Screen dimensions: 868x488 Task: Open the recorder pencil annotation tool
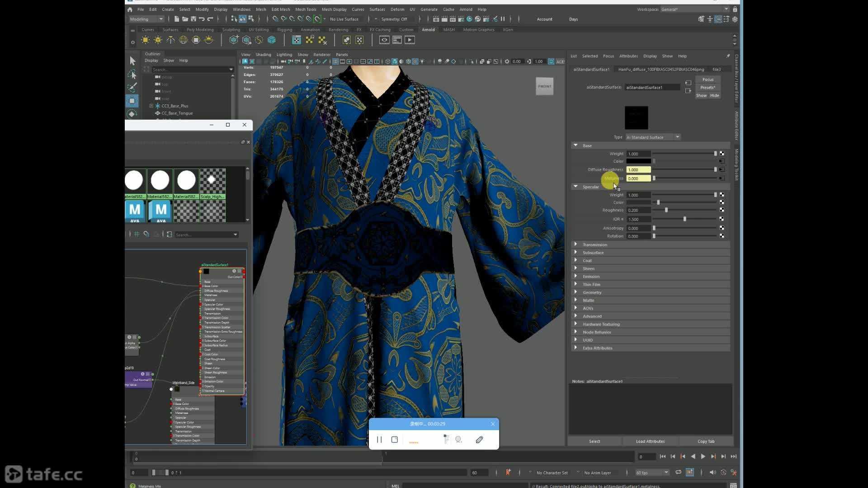click(x=479, y=440)
